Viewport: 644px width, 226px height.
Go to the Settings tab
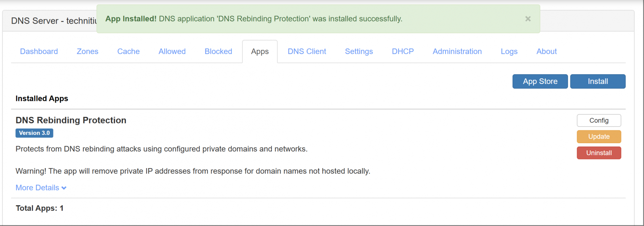point(359,51)
